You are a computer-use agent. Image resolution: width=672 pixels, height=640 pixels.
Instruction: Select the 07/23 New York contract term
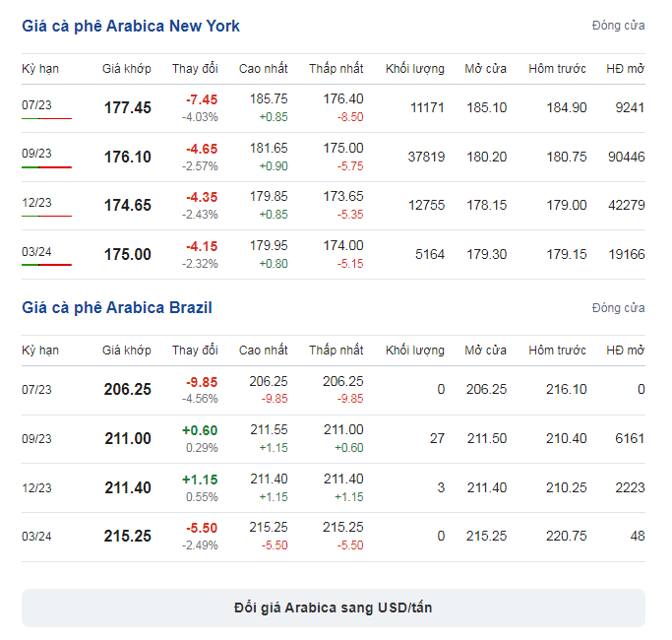click(x=36, y=105)
